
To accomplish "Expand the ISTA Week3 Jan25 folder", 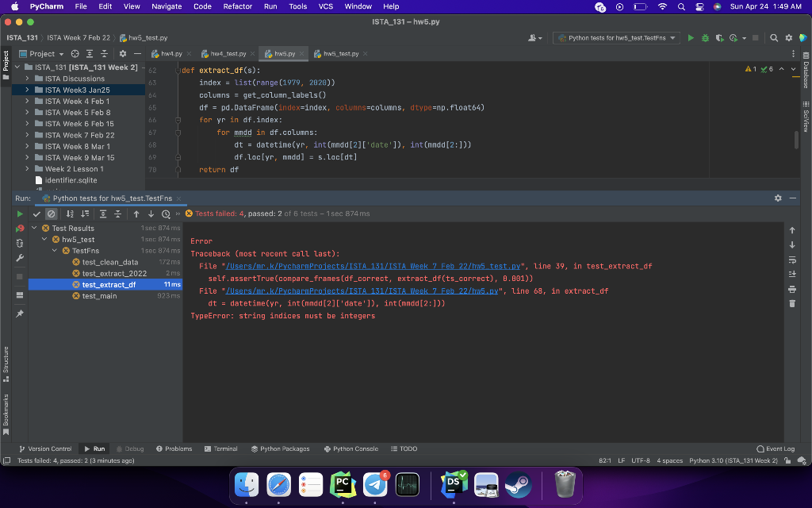I will click(27, 90).
